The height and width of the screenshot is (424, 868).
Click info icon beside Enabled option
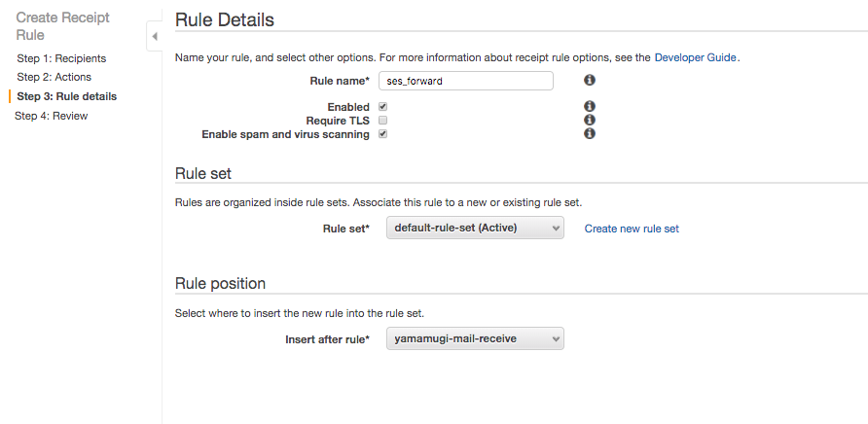pos(590,106)
